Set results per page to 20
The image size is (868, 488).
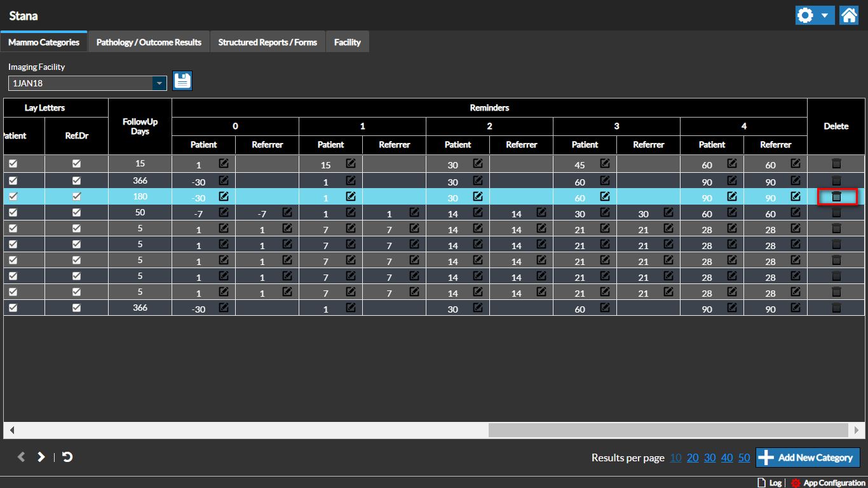(x=693, y=457)
